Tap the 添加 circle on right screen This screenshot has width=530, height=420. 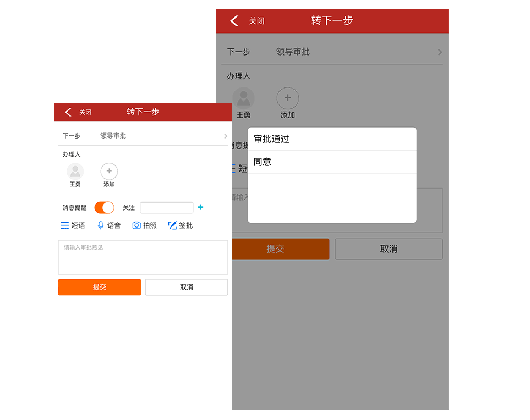pos(287,97)
